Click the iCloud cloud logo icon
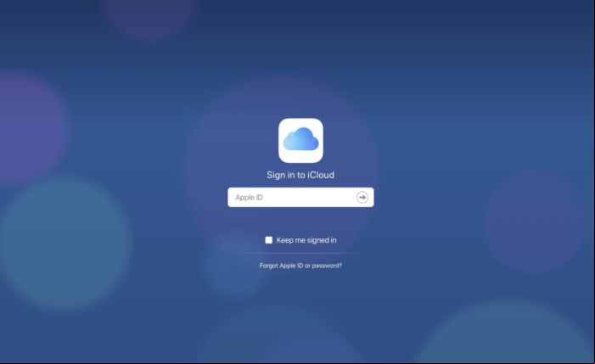This screenshot has width=595, height=364. (300, 140)
